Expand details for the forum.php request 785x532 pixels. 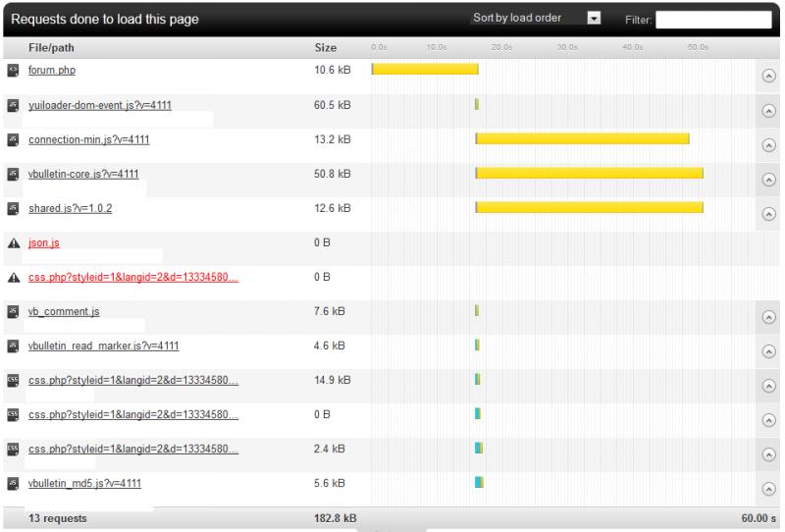click(768, 77)
